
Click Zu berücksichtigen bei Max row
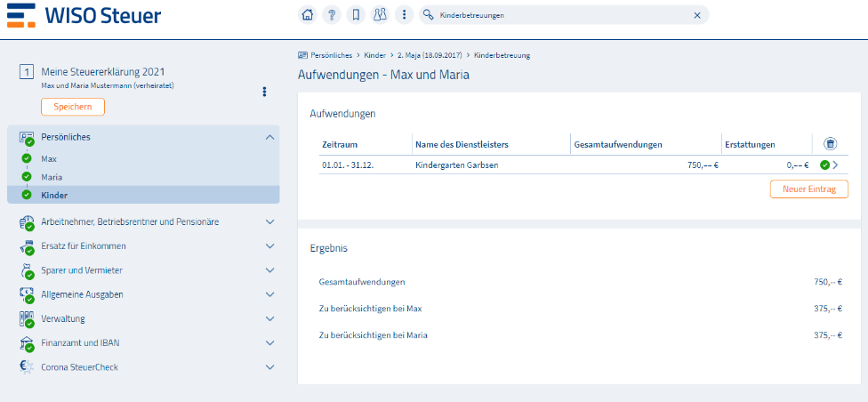(580, 309)
